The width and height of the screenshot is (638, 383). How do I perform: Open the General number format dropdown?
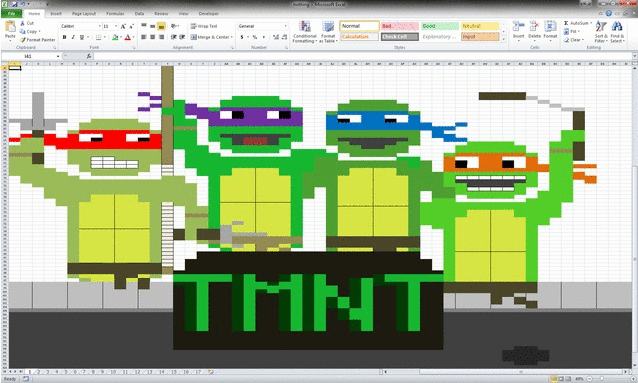point(285,26)
